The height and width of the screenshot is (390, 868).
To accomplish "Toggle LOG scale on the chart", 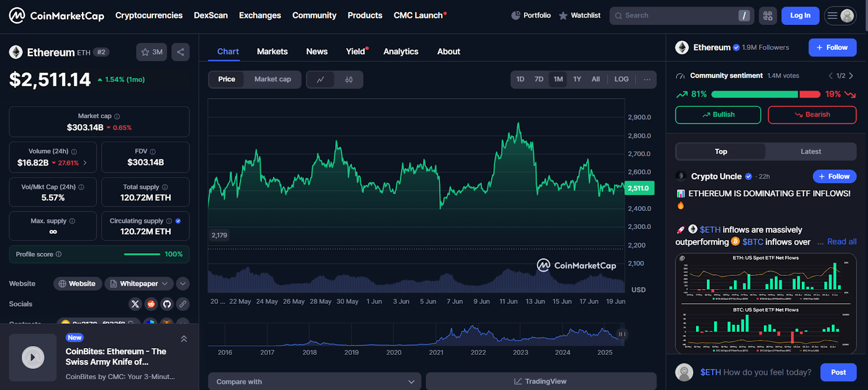I will (x=621, y=79).
